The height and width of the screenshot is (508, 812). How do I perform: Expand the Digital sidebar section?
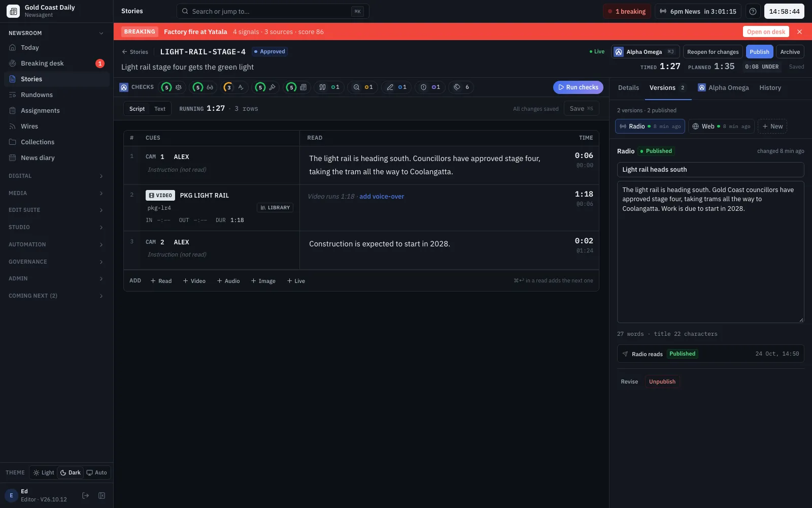pyautogui.click(x=56, y=176)
